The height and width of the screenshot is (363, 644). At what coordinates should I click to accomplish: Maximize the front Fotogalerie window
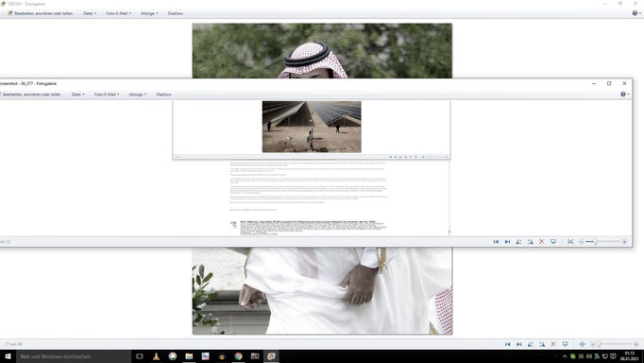click(609, 83)
